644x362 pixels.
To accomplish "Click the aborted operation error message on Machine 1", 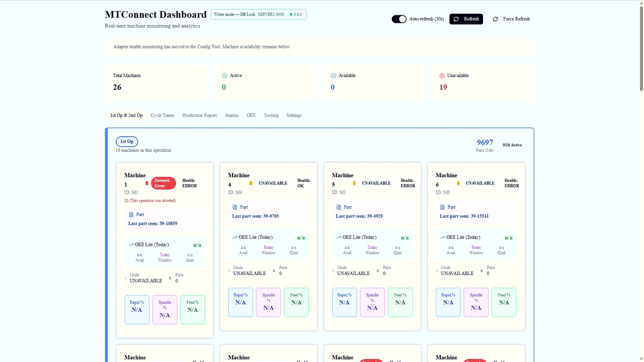I will pyautogui.click(x=150, y=200).
